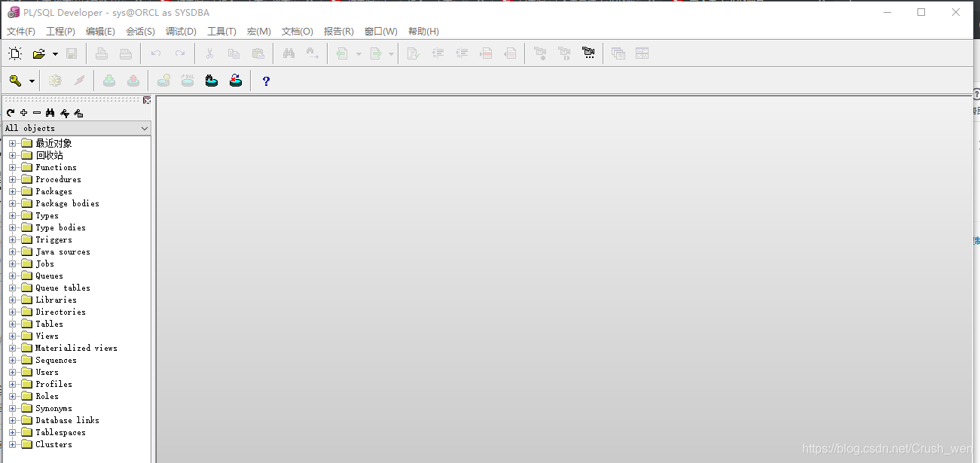Viewport: 980px width, 463px height.
Task: Click the cascading Window list icon
Action: pos(618,53)
